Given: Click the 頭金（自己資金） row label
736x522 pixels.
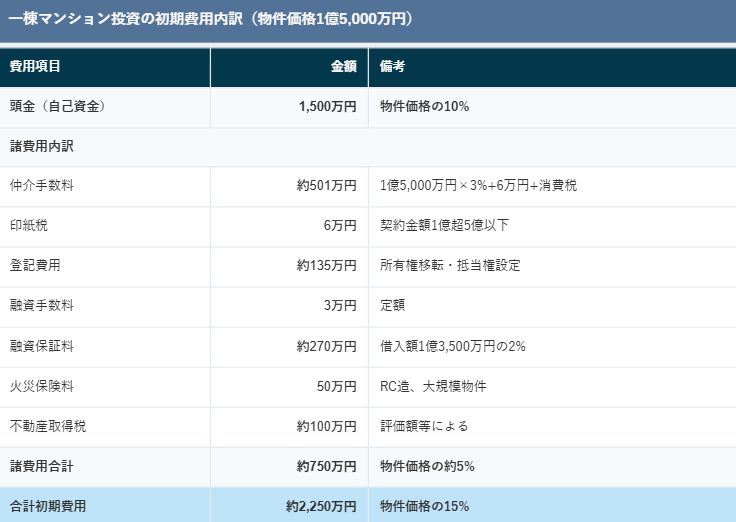Looking at the screenshot, I should tap(58, 107).
